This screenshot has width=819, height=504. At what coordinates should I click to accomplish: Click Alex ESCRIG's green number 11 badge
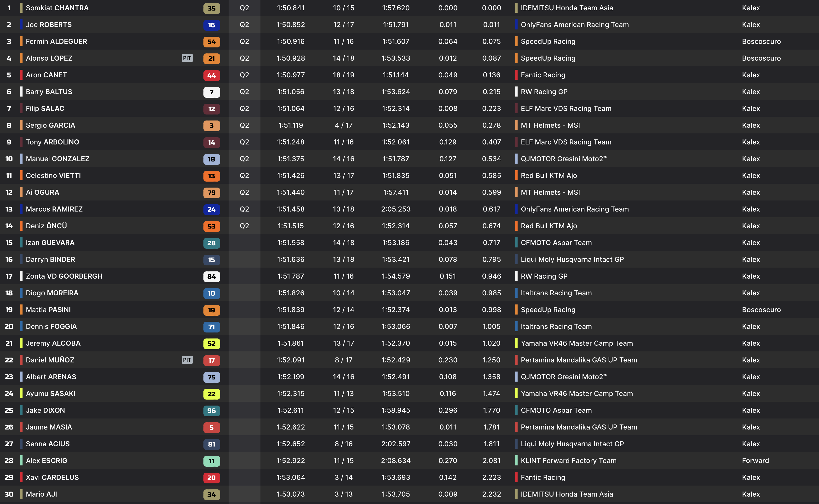pos(211,461)
